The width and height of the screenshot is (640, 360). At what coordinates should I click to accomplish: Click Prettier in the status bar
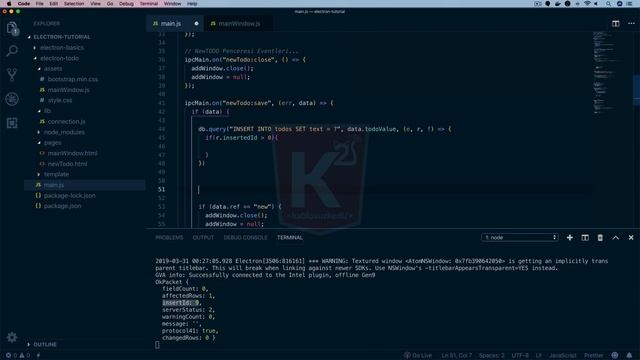click(593, 356)
